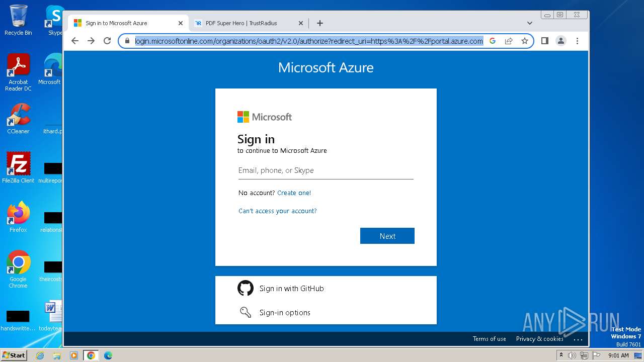Open Can't access your account? link
This screenshot has width=644, height=362.
pos(278,211)
